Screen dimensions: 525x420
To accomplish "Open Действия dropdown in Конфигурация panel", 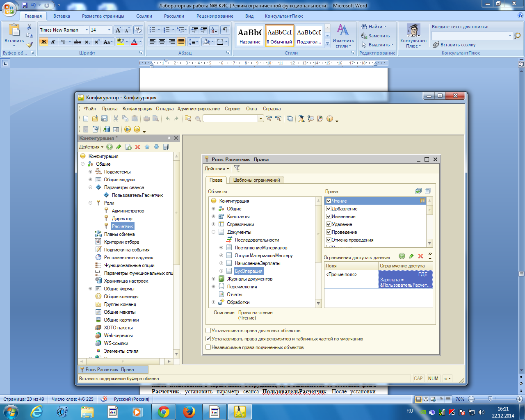I will pyautogui.click(x=91, y=147).
